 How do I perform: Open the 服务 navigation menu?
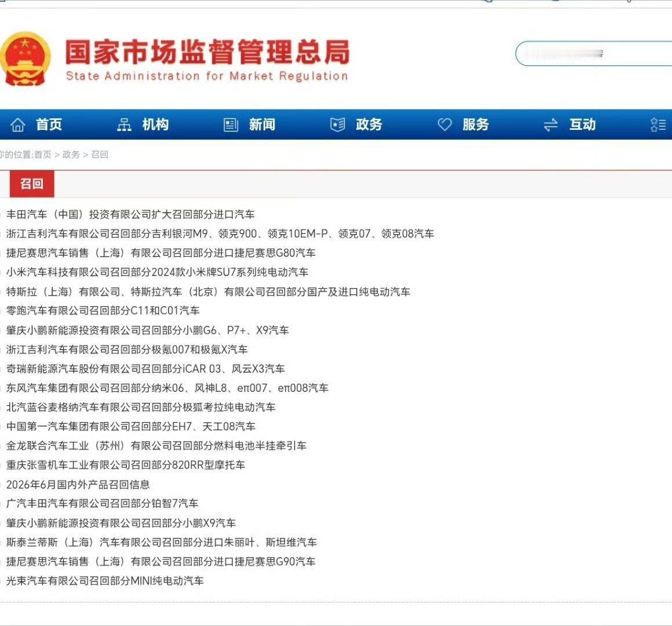[476, 125]
